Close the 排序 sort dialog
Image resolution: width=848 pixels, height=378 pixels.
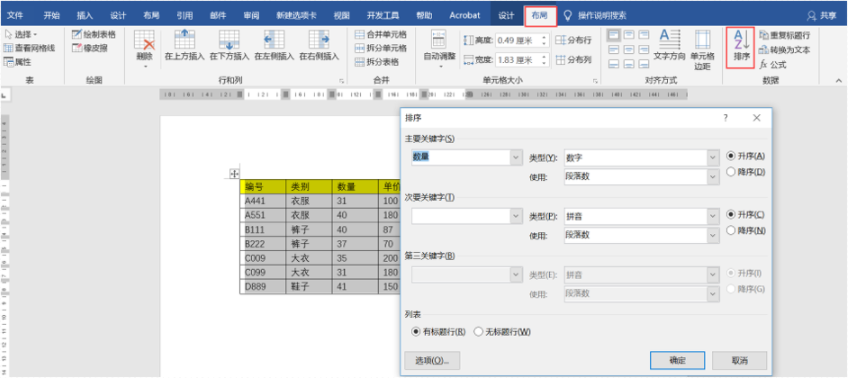click(x=757, y=117)
